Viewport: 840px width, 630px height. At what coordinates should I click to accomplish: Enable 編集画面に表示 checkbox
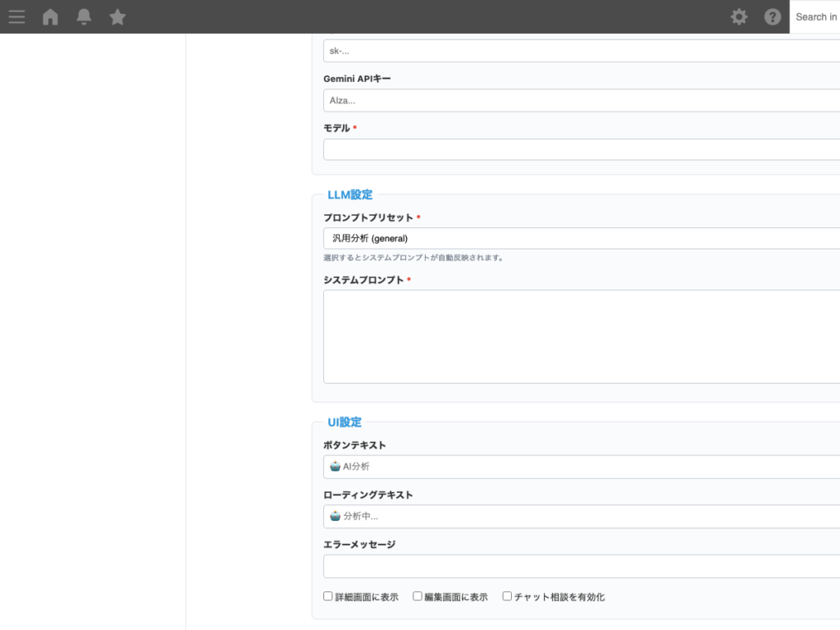(417, 596)
